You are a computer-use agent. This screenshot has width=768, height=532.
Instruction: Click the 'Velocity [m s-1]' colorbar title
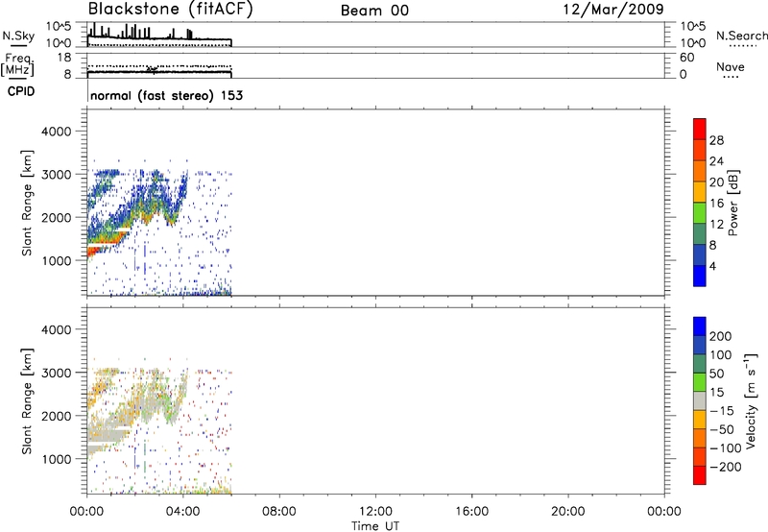[751, 400]
